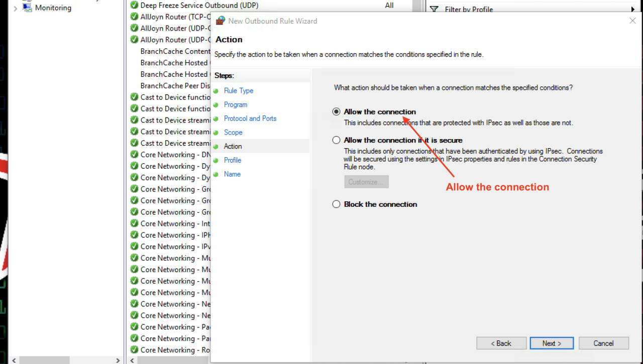Click the green check beside Core Networking - DNS
Viewport: 643px width, 364px height.
[x=134, y=155]
